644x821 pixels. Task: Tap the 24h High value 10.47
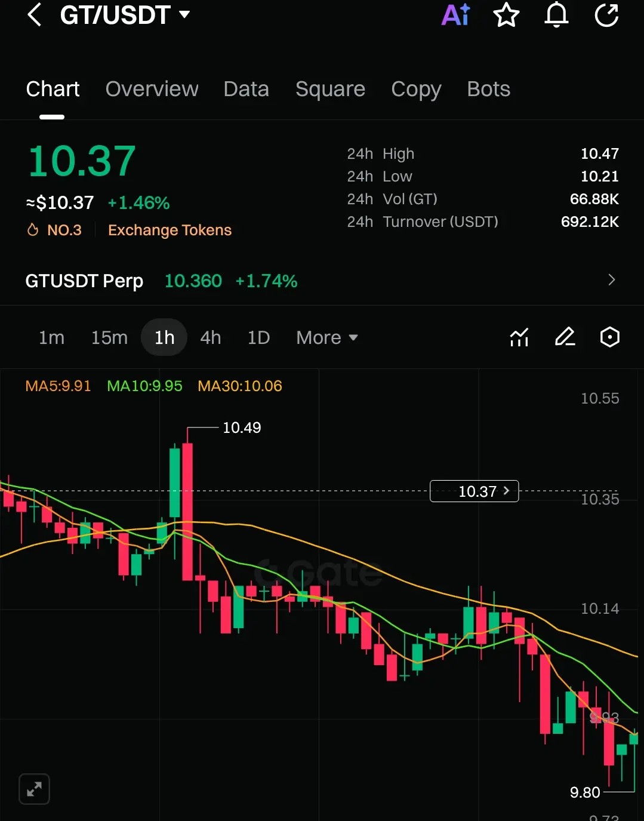pos(600,153)
